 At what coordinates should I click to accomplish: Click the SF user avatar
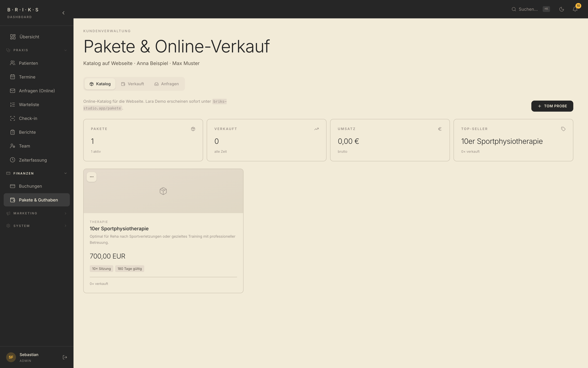[11, 357]
